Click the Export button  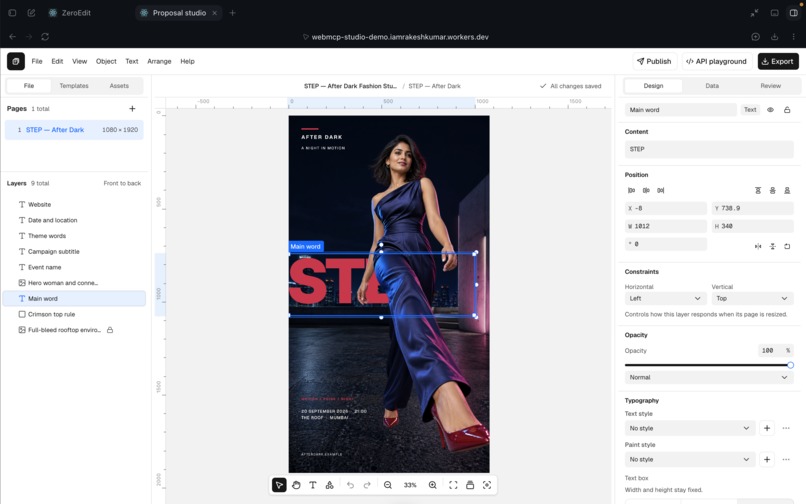[778, 61]
